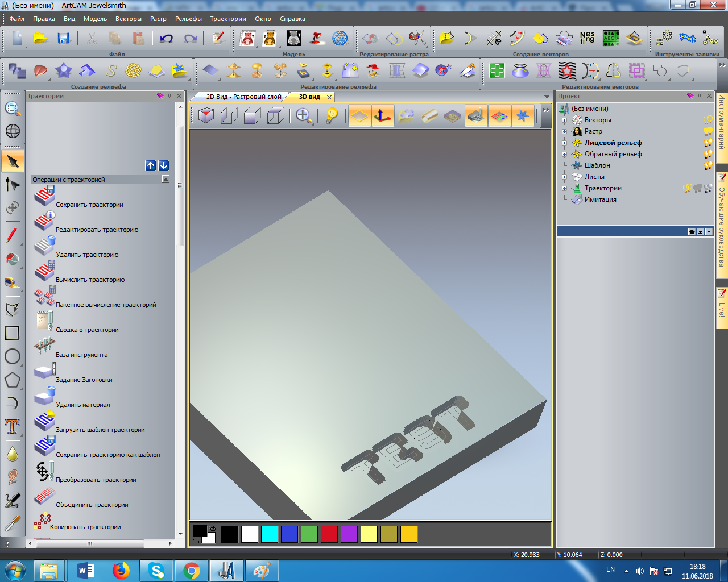Expand the Растр tree node

point(564,131)
